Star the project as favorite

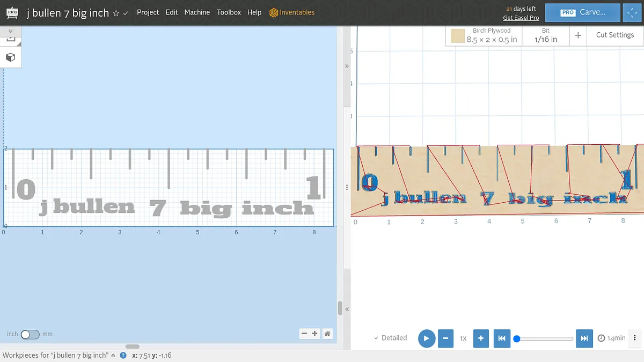pos(116,13)
